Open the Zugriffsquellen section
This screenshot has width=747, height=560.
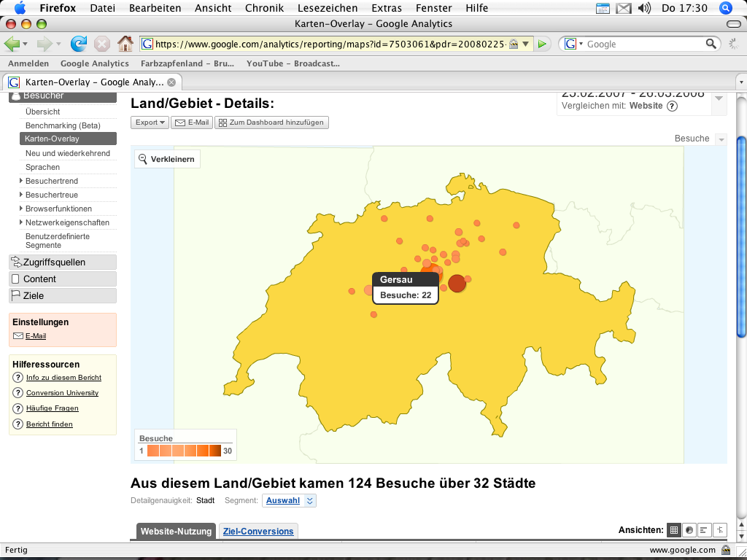(x=63, y=262)
